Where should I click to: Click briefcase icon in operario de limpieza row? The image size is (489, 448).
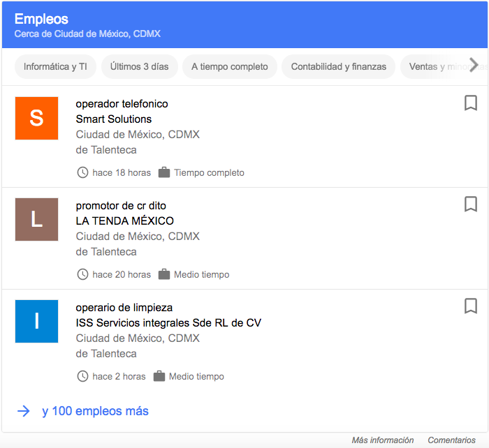159,375
